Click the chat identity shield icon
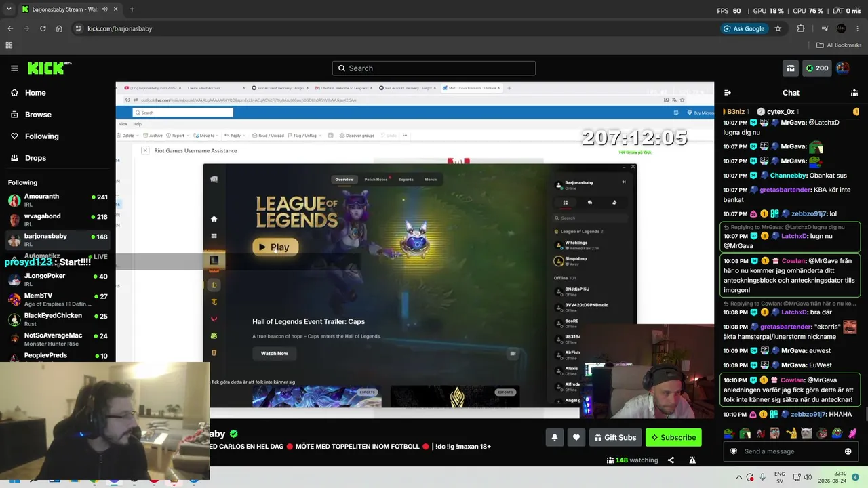The image size is (868, 488). coord(733,451)
